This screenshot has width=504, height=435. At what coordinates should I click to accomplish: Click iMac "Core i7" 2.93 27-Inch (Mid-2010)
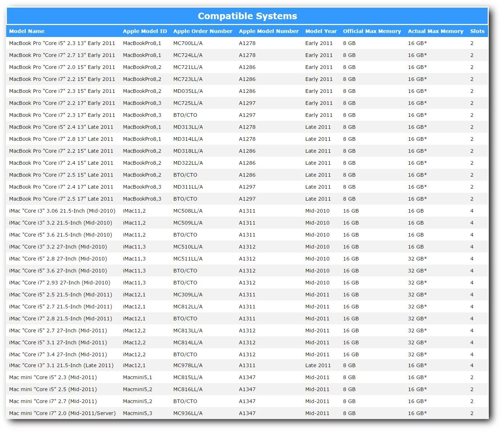(x=59, y=283)
